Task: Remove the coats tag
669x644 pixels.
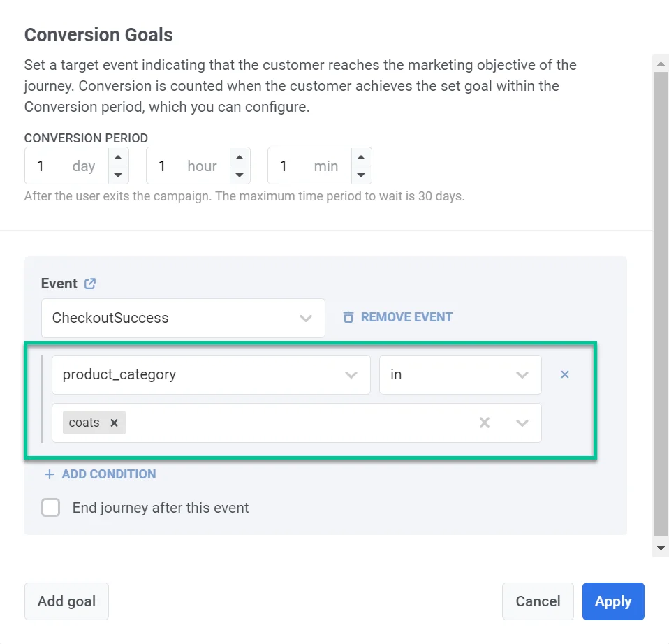Action: click(114, 423)
